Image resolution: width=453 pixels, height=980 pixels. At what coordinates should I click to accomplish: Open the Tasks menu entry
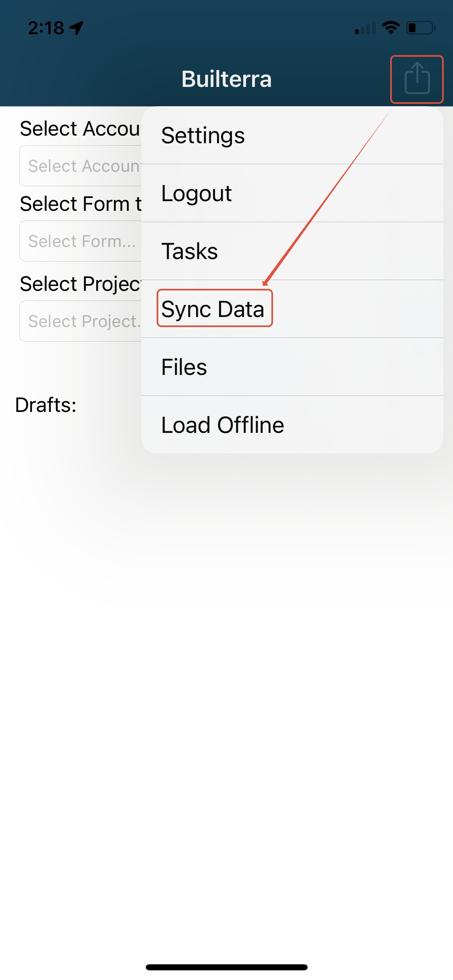(292, 251)
